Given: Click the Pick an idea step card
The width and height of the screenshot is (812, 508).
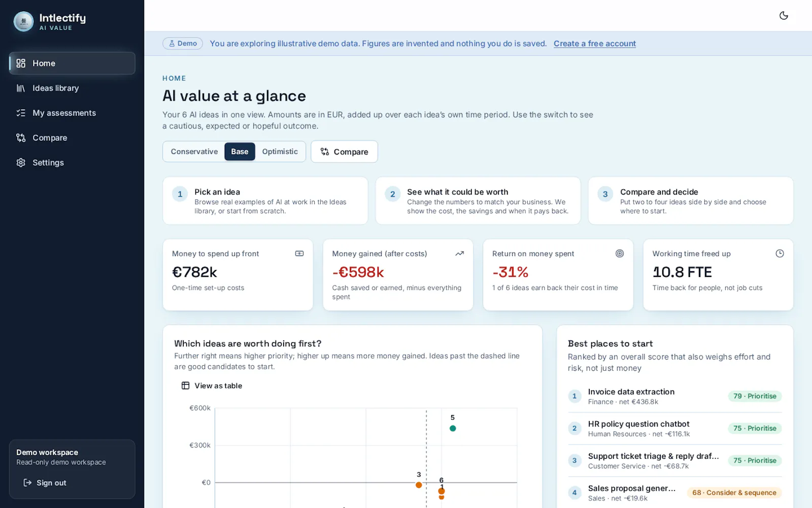Looking at the screenshot, I should coord(265,201).
